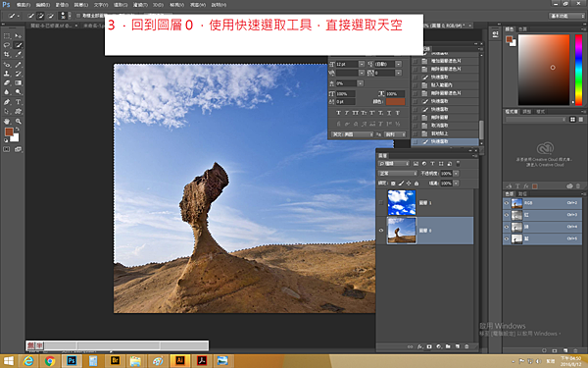Select the Horizontal Type tool

[x=18, y=102]
